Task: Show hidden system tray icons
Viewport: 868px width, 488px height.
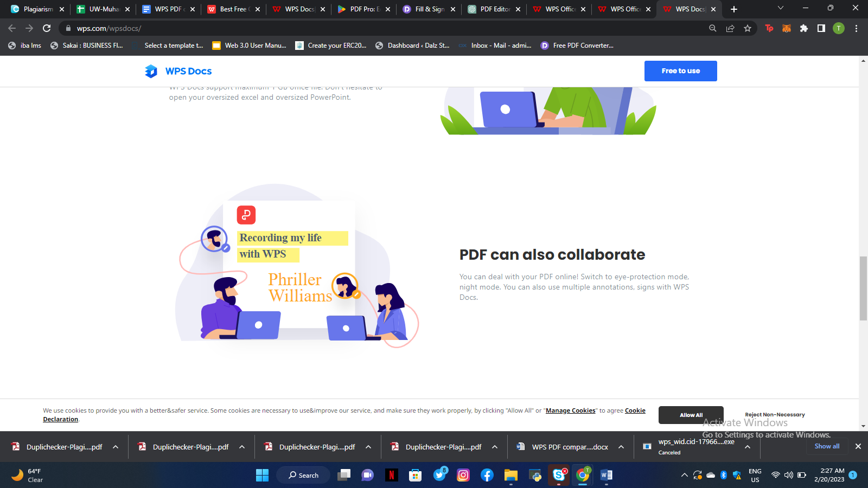Action: click(x=685, y=475)
